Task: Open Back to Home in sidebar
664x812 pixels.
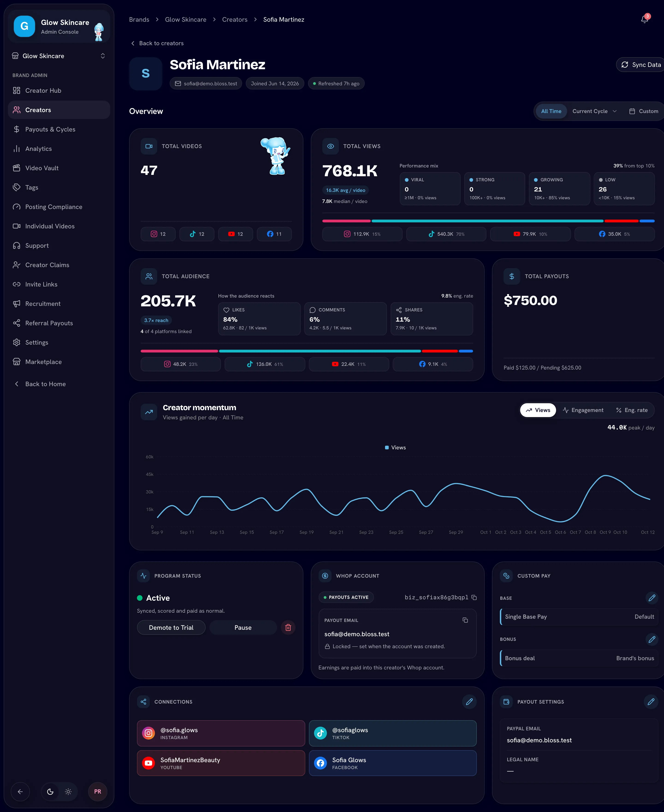Action: 59,384
